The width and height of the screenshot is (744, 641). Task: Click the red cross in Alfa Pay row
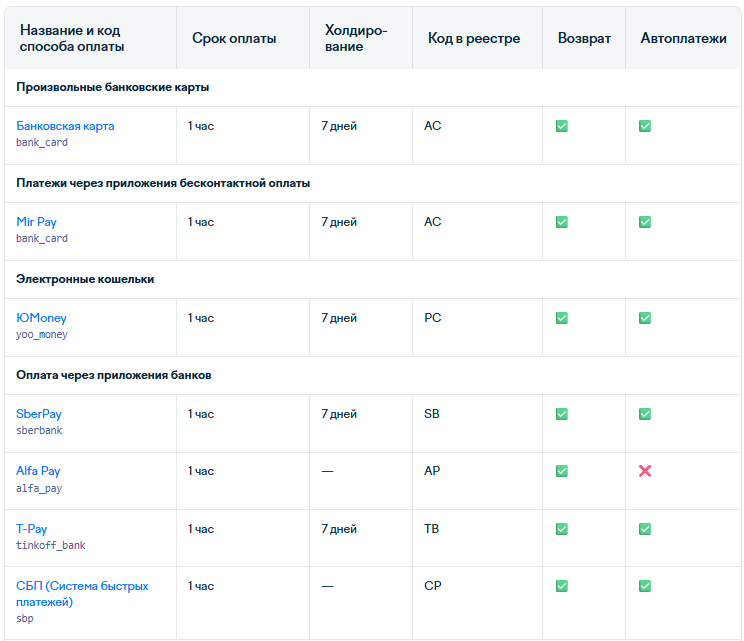coord(645,471)
